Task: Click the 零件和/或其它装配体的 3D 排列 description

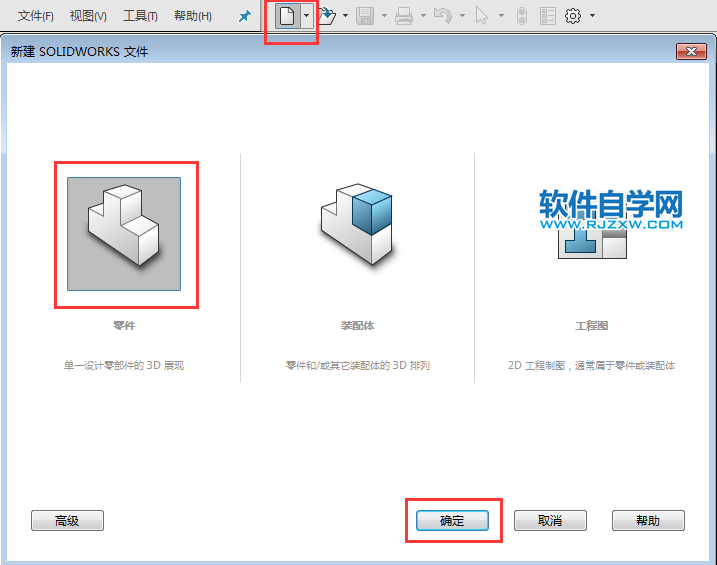Action: [358, 365]
